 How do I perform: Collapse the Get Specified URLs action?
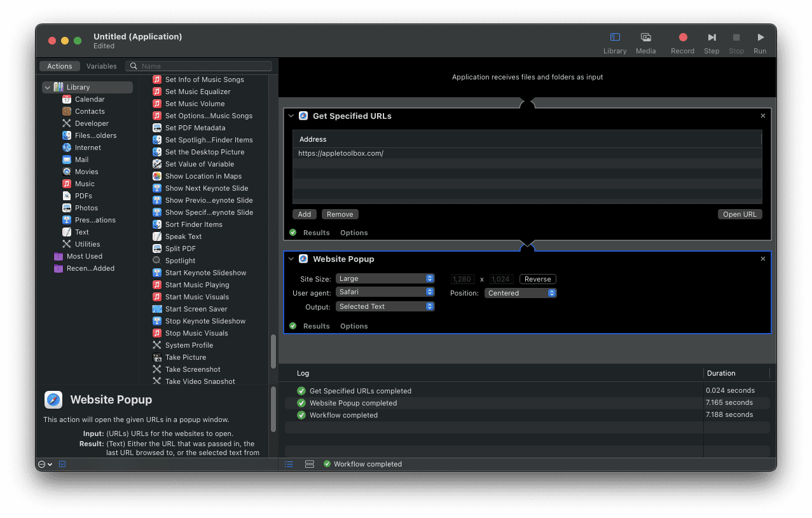click(291, 116)
